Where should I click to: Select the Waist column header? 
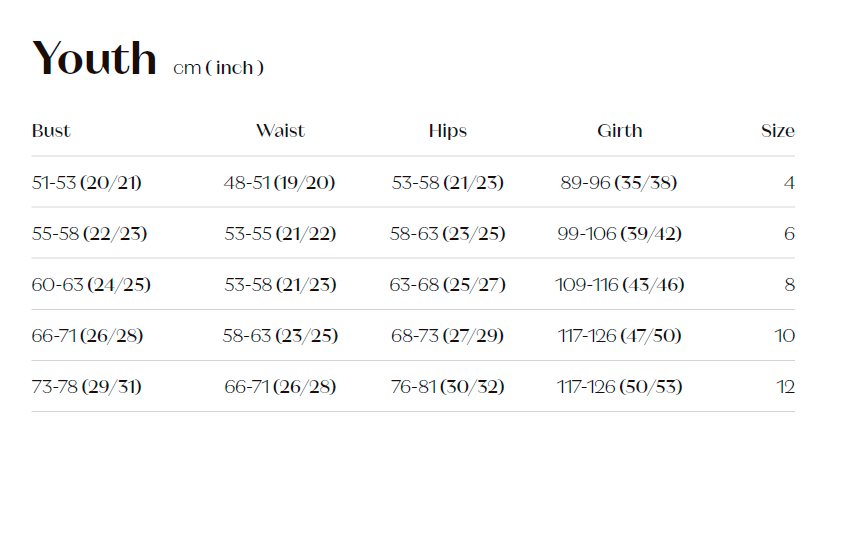click(280, 130)
